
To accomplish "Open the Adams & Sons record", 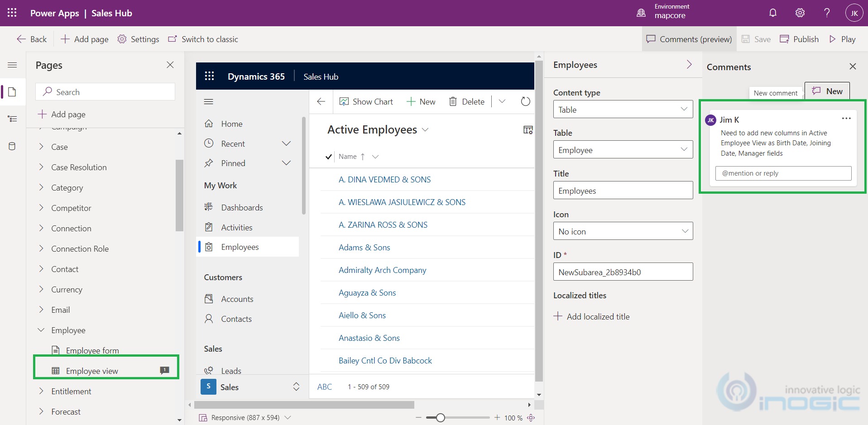I will click(x=364, y=247).
